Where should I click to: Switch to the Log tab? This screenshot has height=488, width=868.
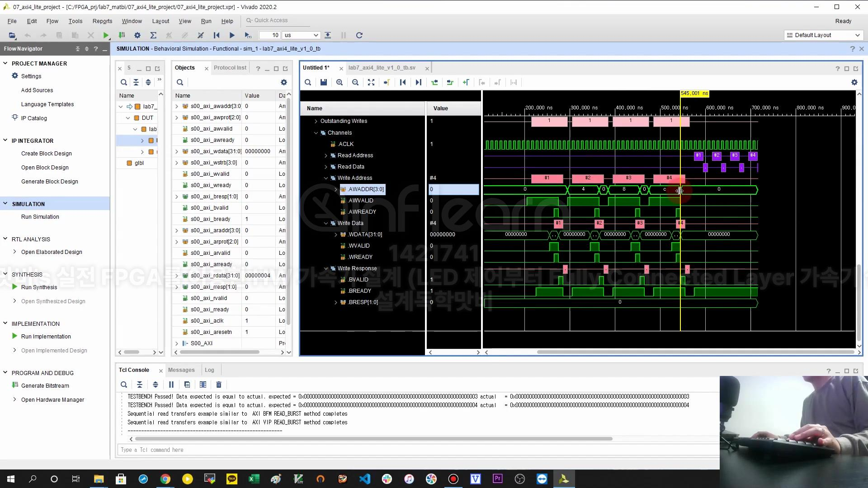(x=209, y=370)
